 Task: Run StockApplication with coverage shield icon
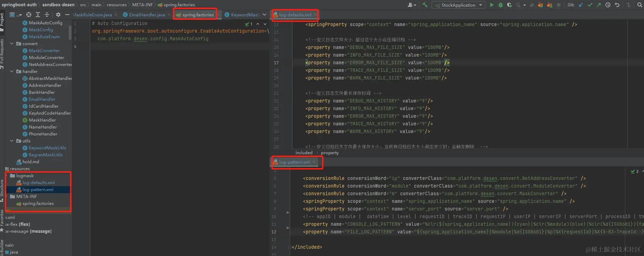coord(509,5)
